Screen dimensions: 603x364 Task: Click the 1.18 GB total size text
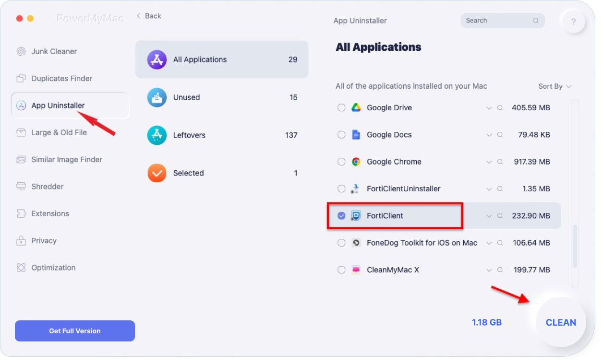[487, 322]
